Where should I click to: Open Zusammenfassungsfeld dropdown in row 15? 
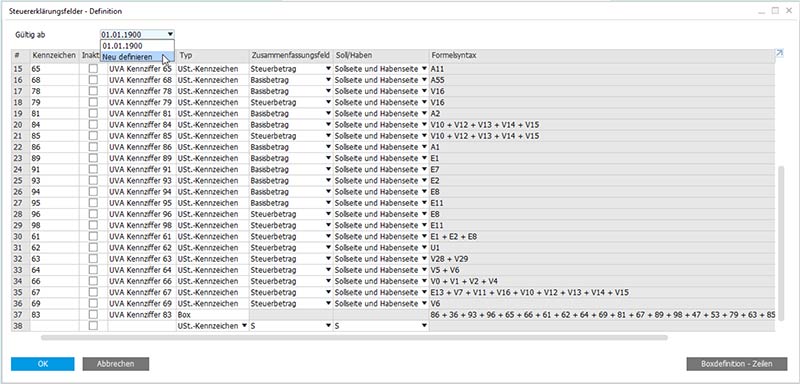328,69
